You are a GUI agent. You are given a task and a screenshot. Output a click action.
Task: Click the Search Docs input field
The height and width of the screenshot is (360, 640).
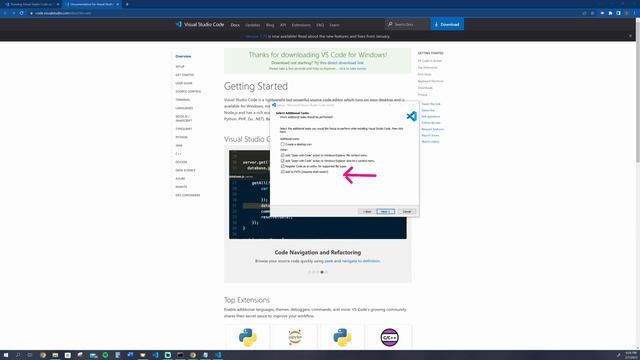click(x=407, y=24)
